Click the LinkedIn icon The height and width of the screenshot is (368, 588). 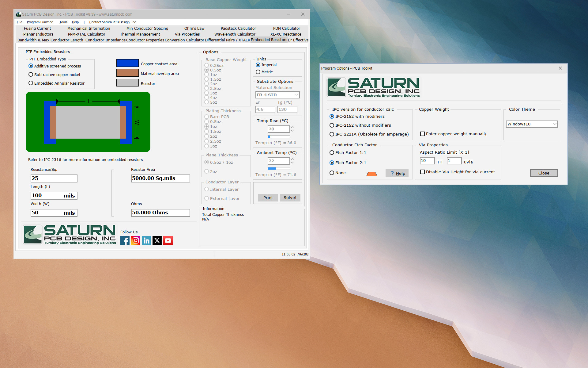coord(146,240)
